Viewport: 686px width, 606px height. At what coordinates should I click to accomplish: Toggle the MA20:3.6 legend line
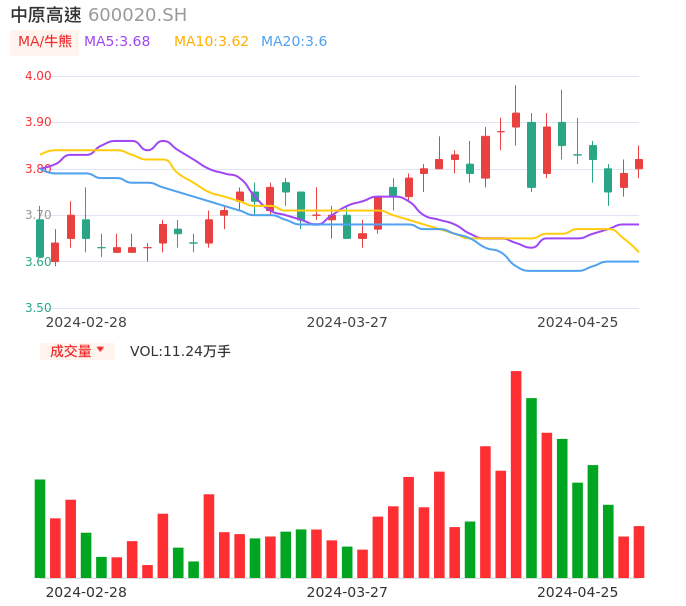(x=294, y=42)
